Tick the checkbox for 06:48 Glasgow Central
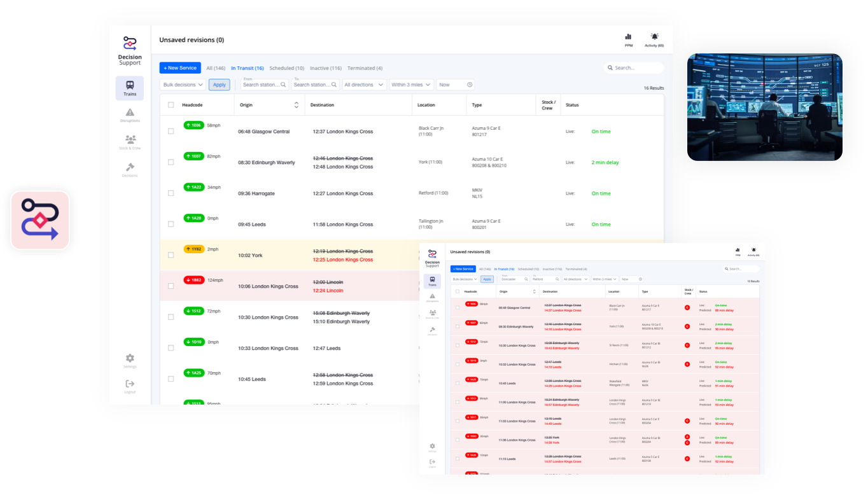868x500 pixels. coord(171,132)
